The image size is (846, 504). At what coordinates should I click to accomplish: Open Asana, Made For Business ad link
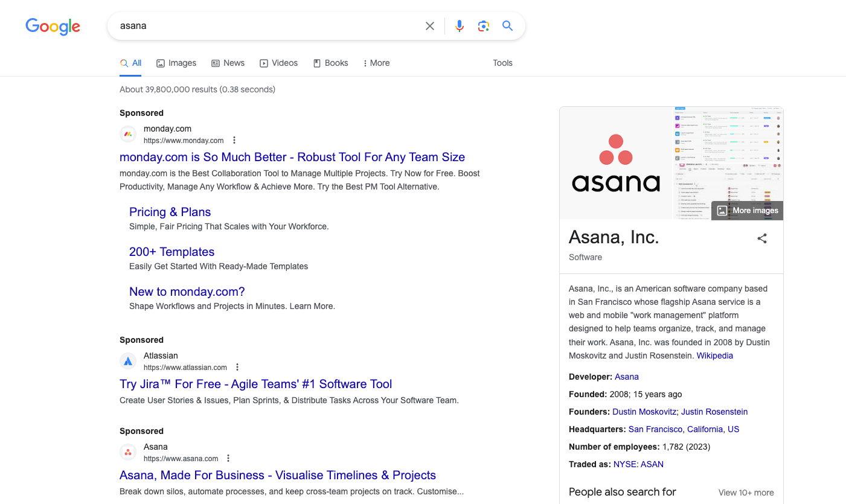(278, 475)
